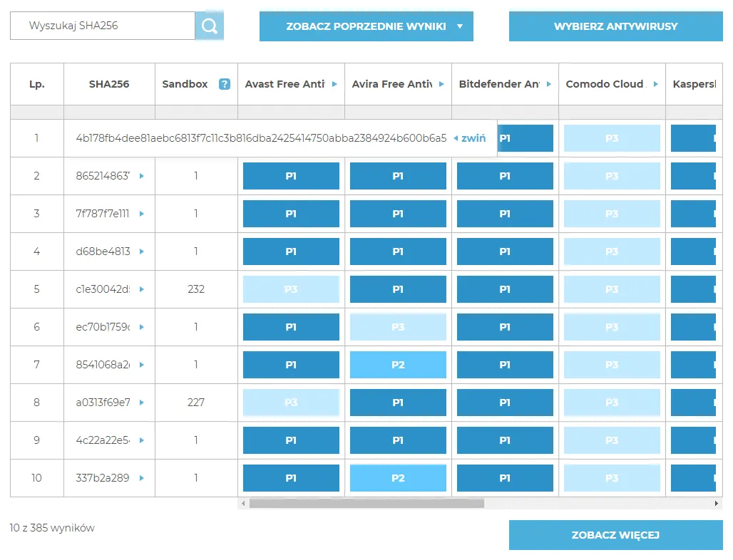Viewport: 733px width, 560px height.
Task: Open the Zobacz poprzednie wyniki dropdown
Action: 366,26
